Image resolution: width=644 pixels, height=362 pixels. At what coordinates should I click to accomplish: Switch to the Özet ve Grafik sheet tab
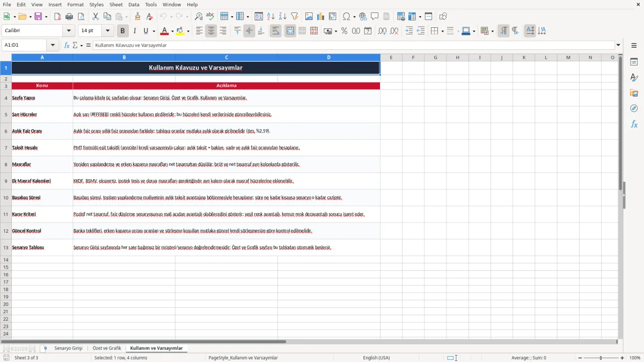[107, 348]
